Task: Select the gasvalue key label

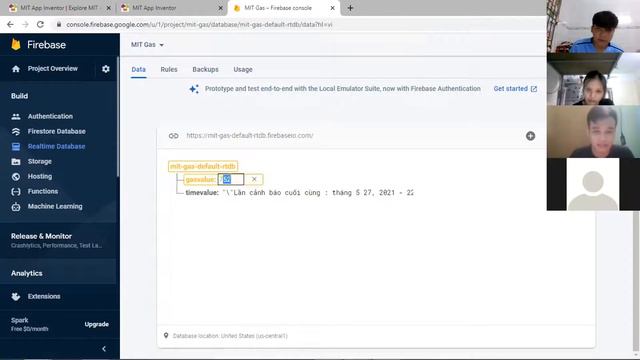Action: tap(200, 180)
